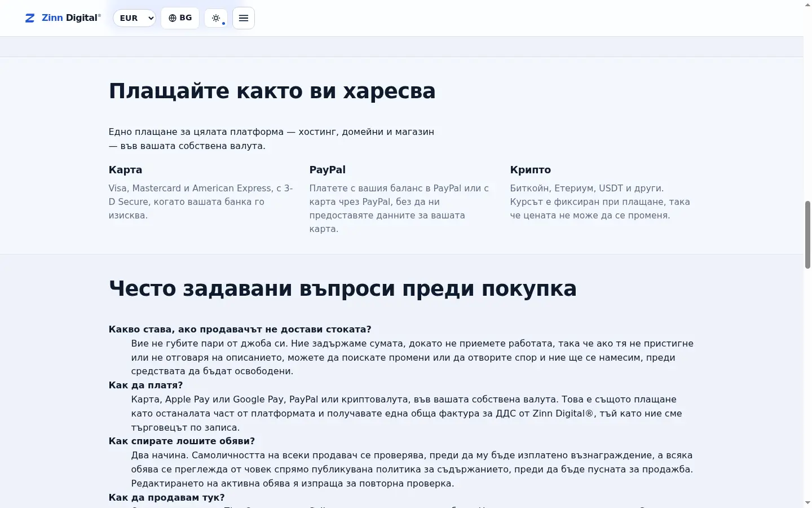Click heading 'Често задавани въпроси преди покупка'
The image size is (812, 508).
tap(342, 288)
